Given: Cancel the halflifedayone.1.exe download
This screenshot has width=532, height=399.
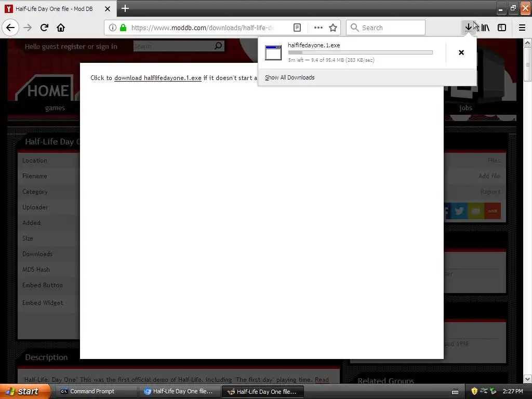Looking at the screenshot, I should tap(461, 52).
